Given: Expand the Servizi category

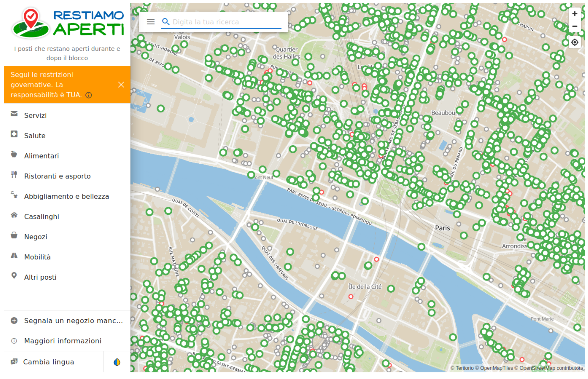Looking at the screenshot, I should [x=35, y=115].
